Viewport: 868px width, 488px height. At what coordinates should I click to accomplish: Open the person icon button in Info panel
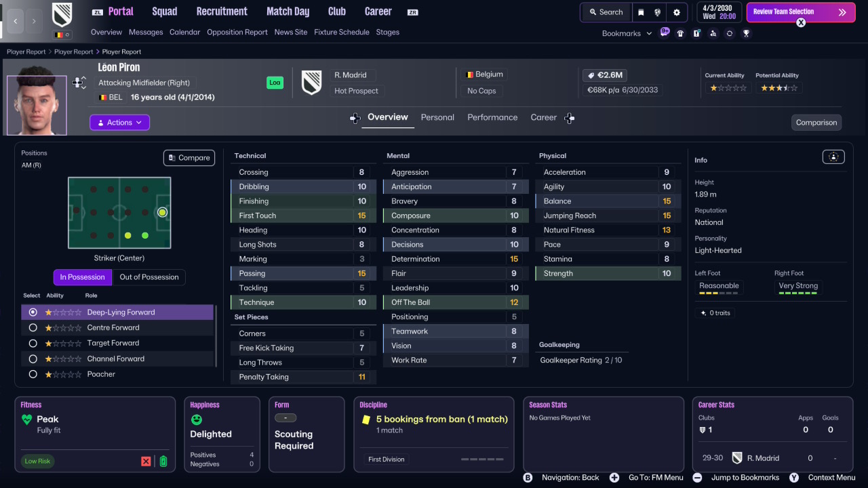(833, 157)
